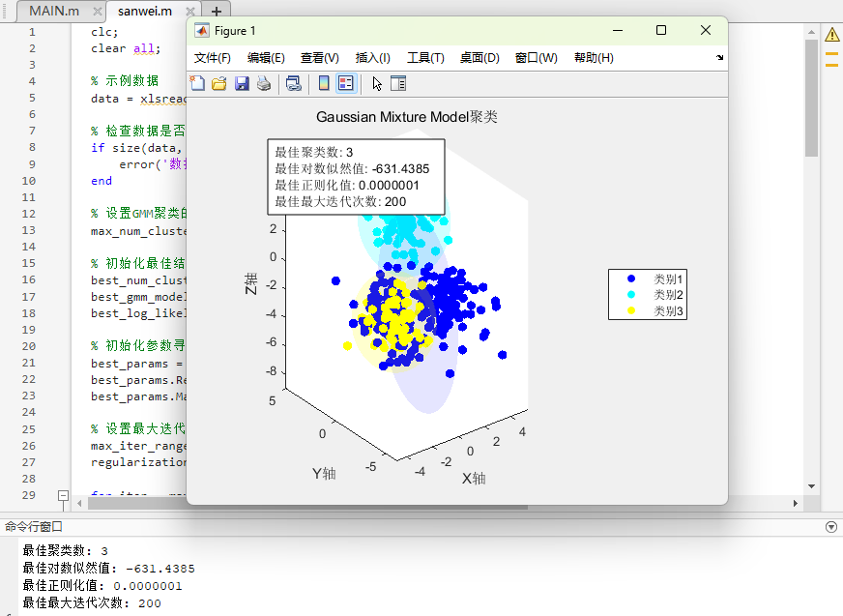The height and width of the screenshot is (616, 843).
Task: Click the toolbar dock arrow at the menu bar's right end
Action: click(720, 58)
